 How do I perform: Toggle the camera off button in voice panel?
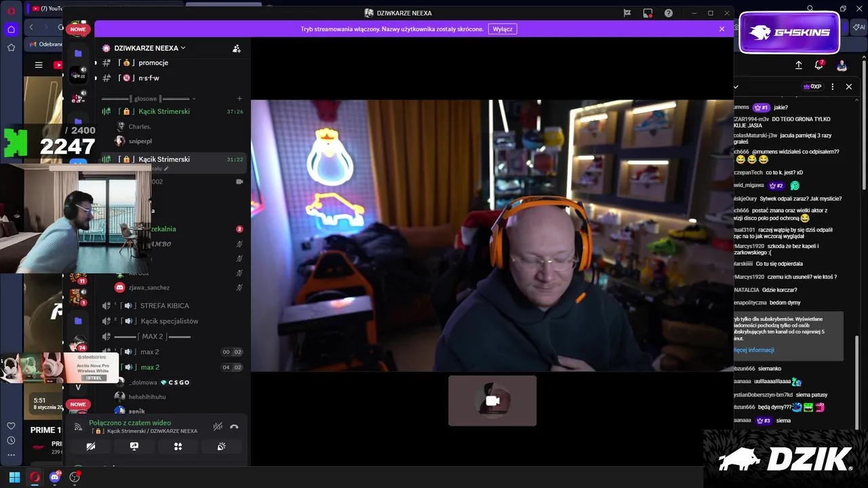tap(91, 447)
